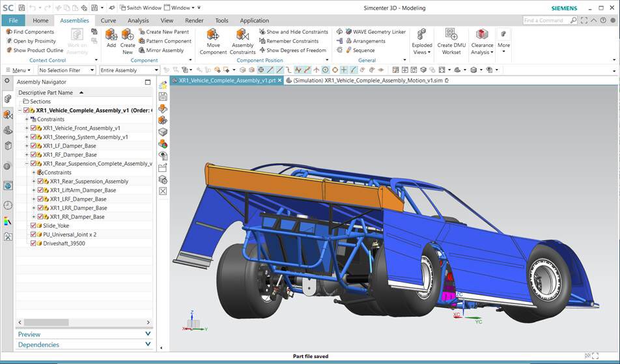Switch to the Curve ribbon tab
This screenshot has width=620, height=364.
point(108,21)
